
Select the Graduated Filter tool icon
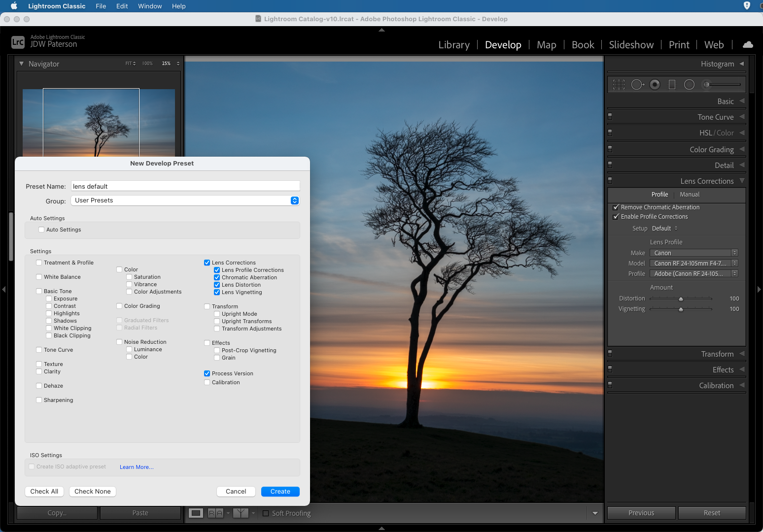click(x=672, y=85)
